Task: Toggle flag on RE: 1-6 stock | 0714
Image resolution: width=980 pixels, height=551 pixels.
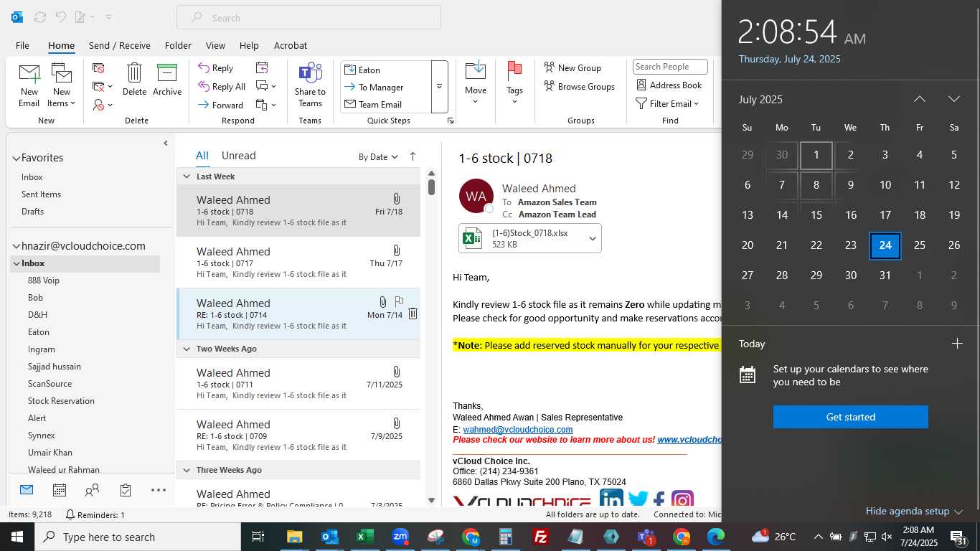Action: pos(399,301)
